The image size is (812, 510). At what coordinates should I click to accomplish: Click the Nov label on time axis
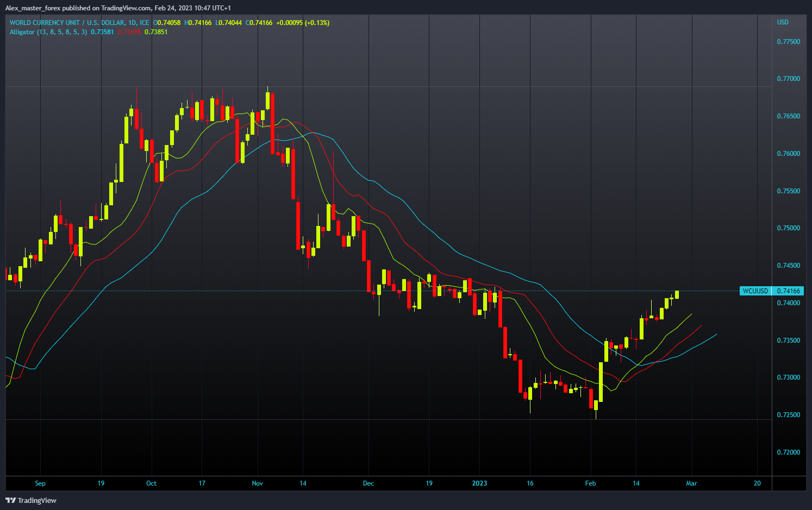point(258,483)
